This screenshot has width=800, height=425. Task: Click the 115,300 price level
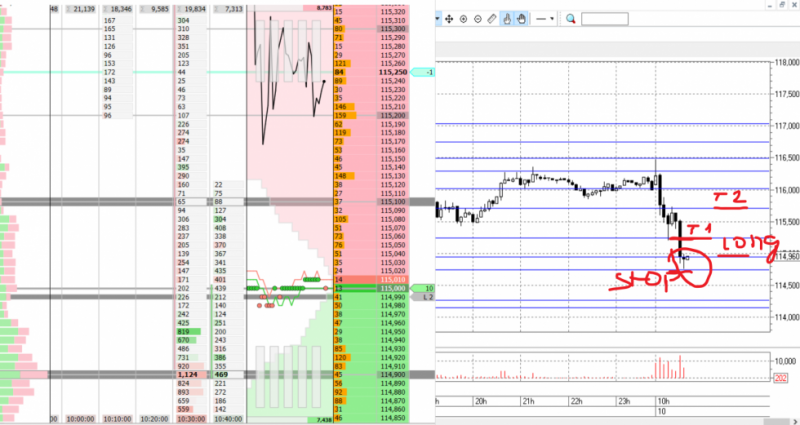point(393,29)
